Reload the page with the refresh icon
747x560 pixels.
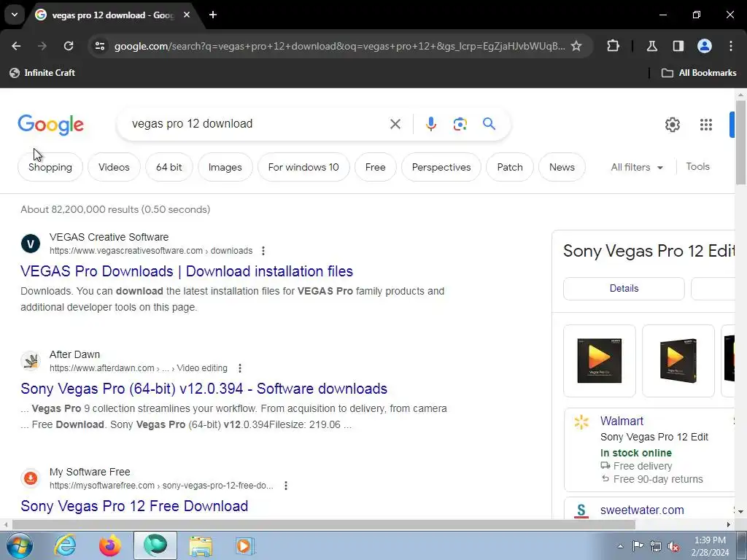69,46
